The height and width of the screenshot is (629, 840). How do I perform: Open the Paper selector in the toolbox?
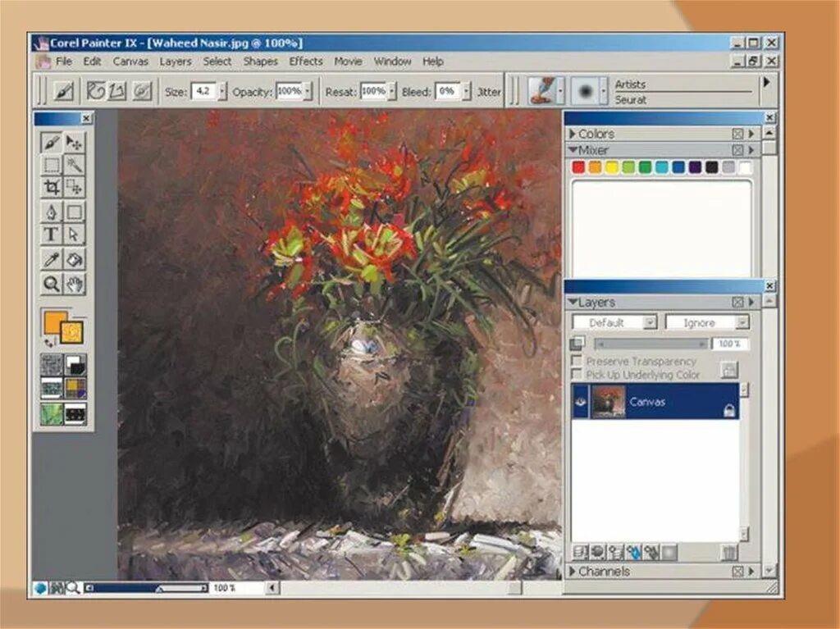(x=52, y=364)
